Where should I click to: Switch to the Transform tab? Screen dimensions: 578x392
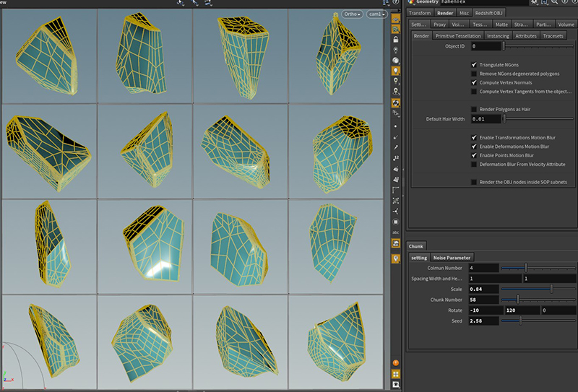pos(420,13)
